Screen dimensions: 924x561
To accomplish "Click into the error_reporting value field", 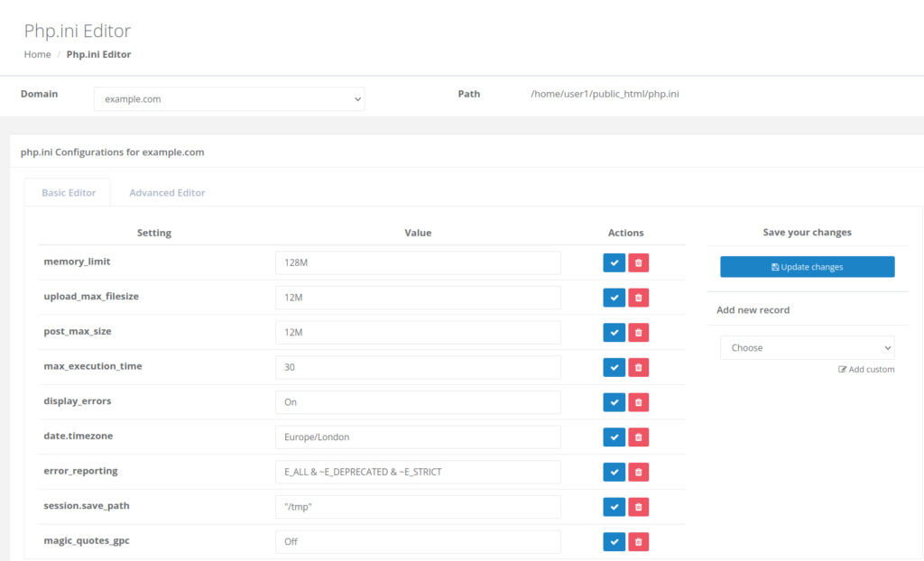I will 418,472.
